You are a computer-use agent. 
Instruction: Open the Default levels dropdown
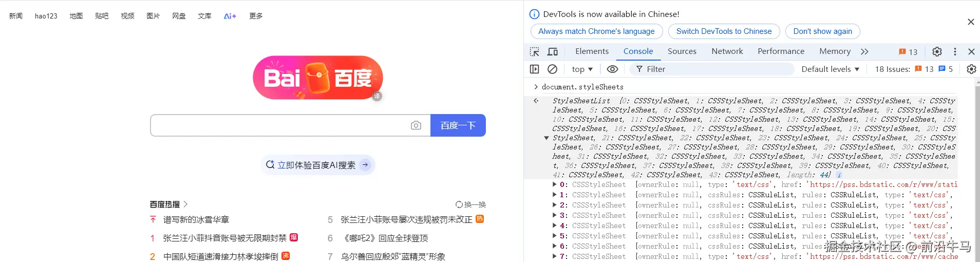(x=830, y=69)
